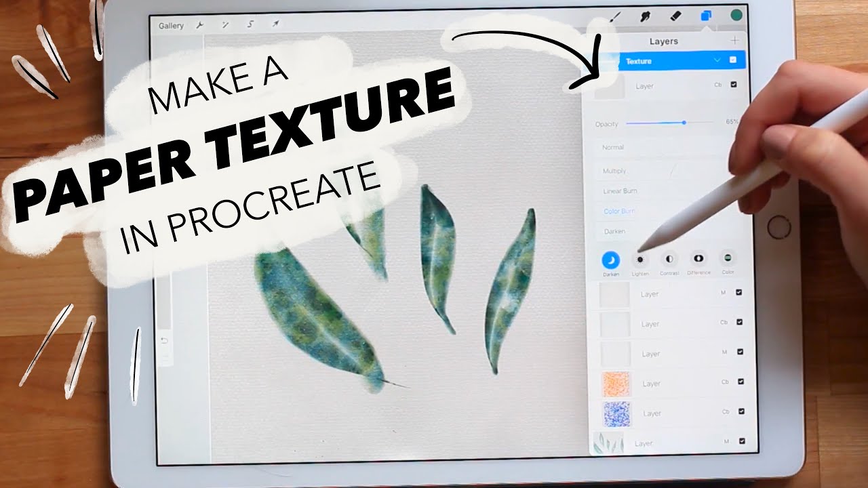The width and height of the screenshot is (868, 488).
Task: Open the Gallery
Action: (x=171, y=26)
